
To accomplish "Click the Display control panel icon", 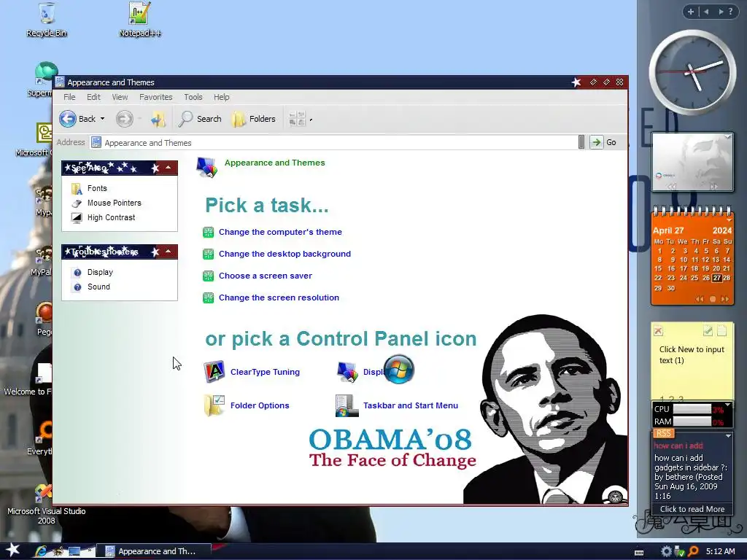I will 347,372.
